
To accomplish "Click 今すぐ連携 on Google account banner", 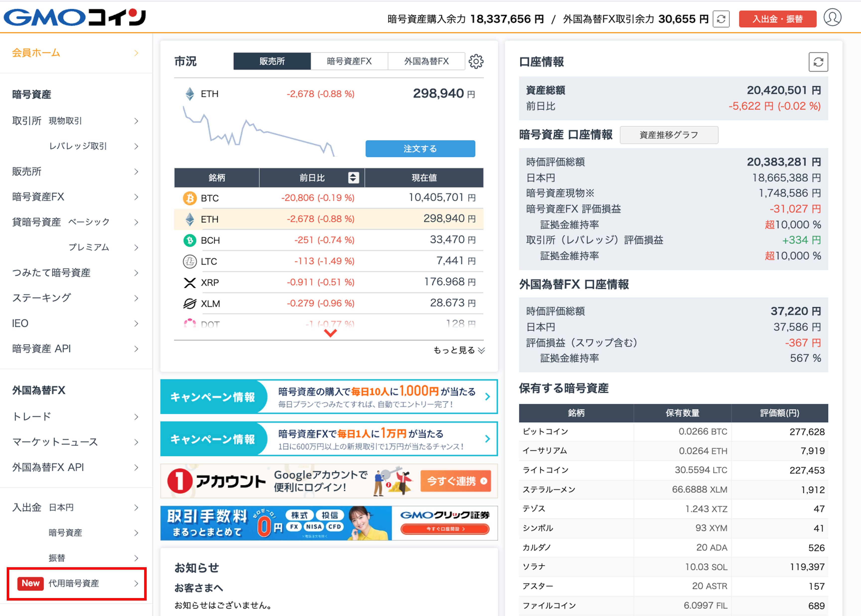I will click(456, 481).
